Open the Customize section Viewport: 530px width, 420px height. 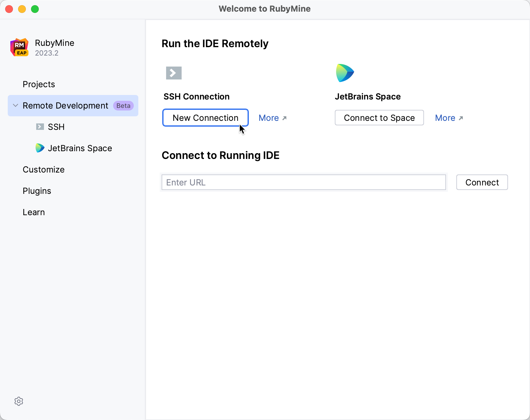44,170
